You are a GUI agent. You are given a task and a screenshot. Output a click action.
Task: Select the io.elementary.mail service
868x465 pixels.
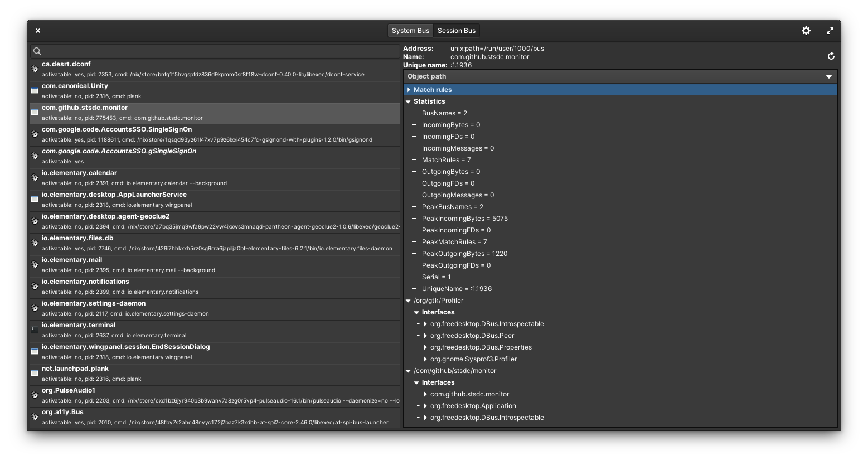[x=167, y=264]
